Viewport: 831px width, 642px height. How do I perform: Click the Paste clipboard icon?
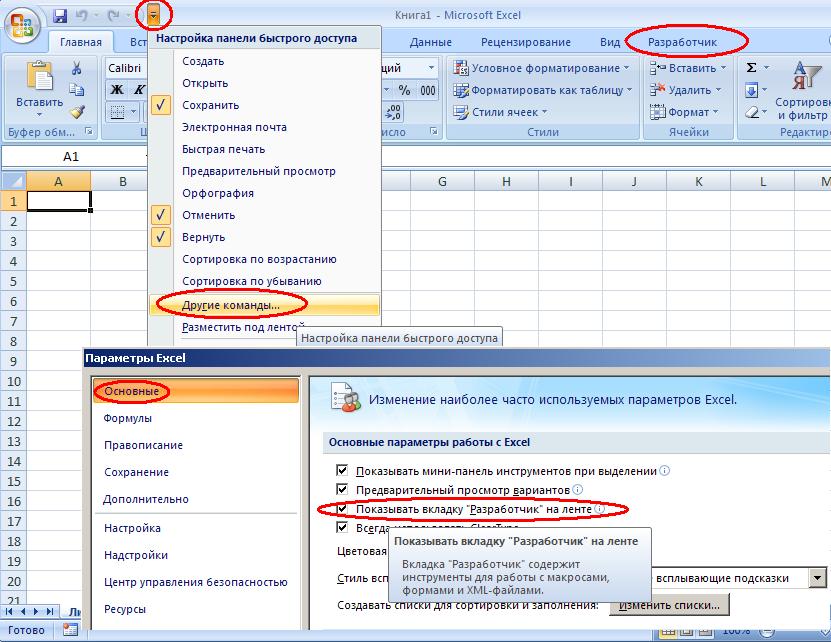tap(40, 76)
